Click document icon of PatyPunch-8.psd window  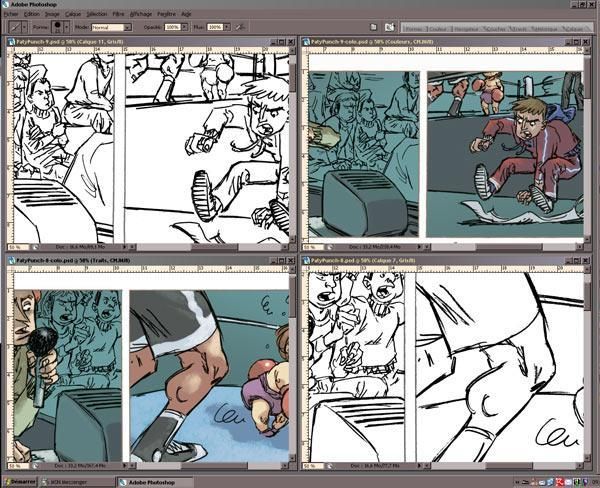coord(306,260)
